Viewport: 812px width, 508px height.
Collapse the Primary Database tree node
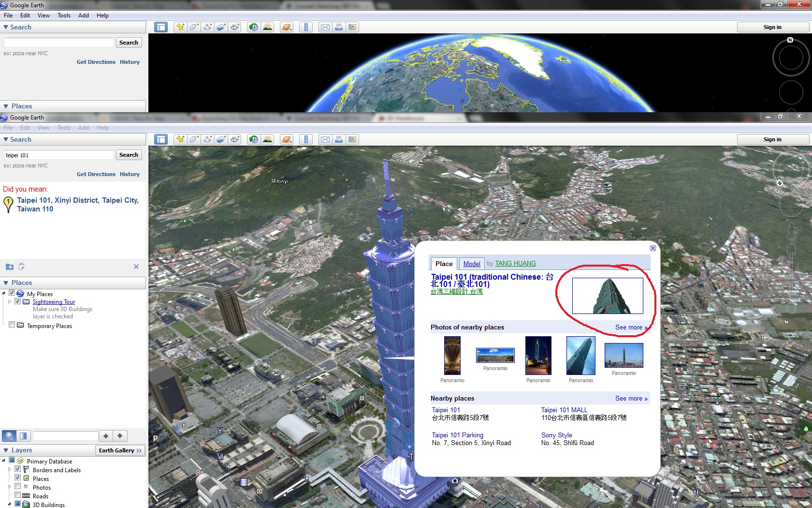4,461
